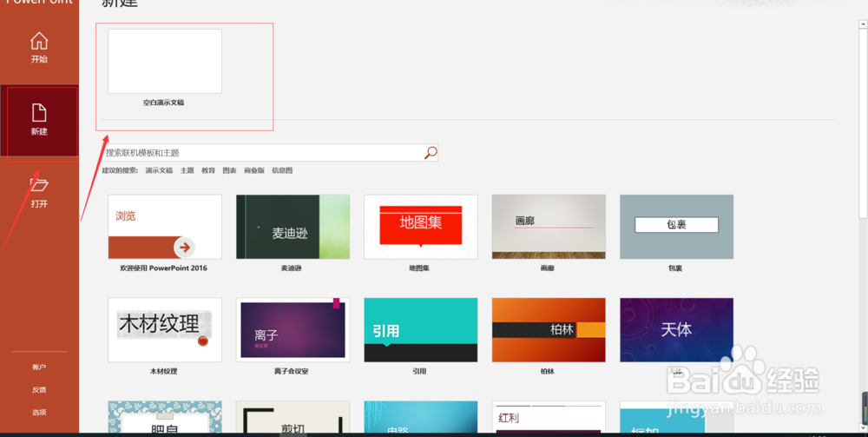
Task: Click the 地图集 caption text under thumbnail
Action: tap(419, 268)
